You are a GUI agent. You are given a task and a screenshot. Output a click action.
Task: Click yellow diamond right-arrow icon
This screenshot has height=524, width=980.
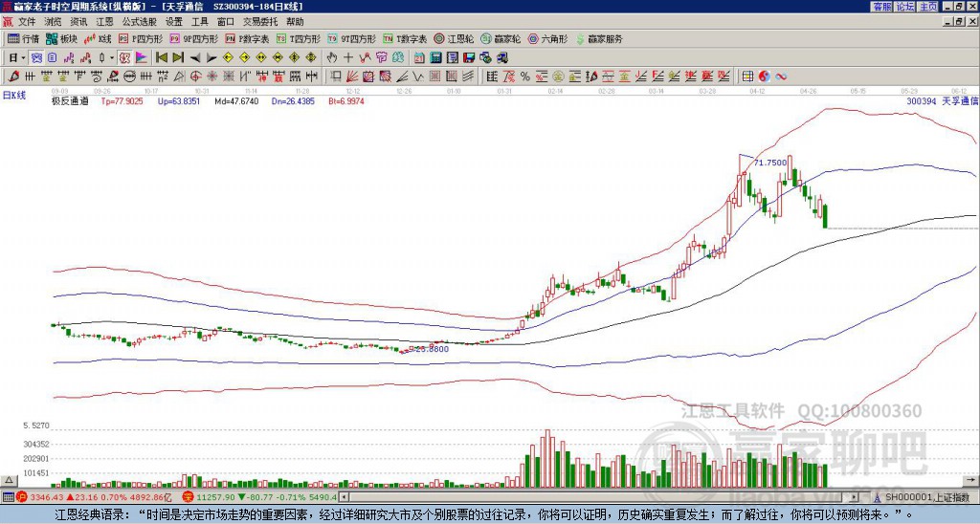pos(244,57)
